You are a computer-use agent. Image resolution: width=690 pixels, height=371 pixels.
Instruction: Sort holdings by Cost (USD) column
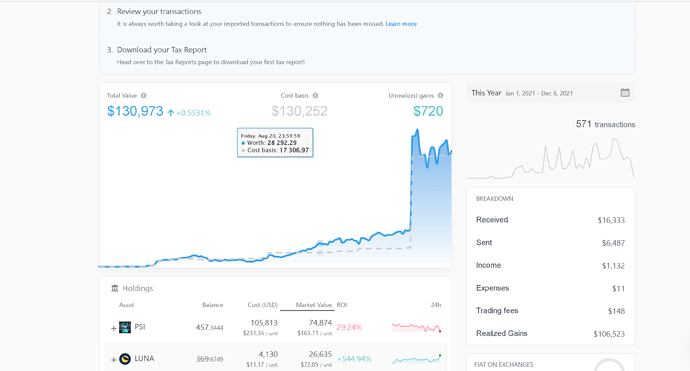pos(263,305)
